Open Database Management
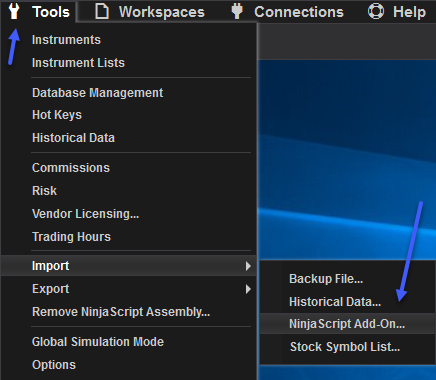Image resolution: width=436 pixels, height=380 pixels. [98, 93]
